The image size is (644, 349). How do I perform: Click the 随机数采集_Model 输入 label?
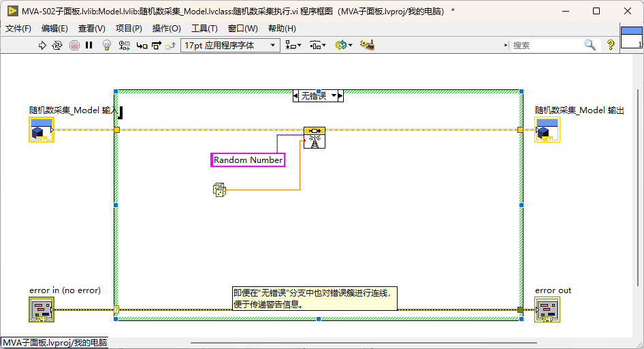coord(74,110)
